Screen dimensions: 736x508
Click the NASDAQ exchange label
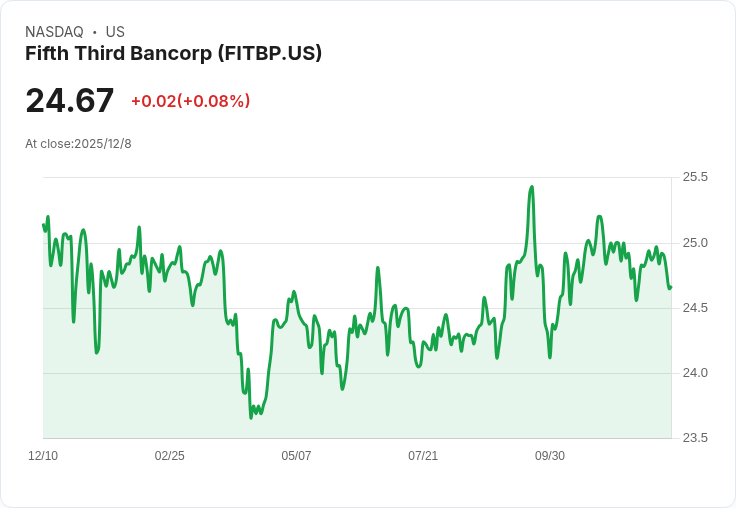coord(54,32)
